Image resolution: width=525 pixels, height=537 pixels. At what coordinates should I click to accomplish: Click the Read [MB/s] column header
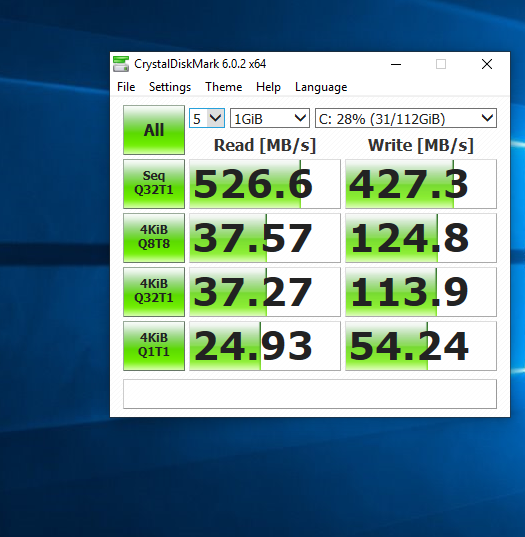(265, 145)
